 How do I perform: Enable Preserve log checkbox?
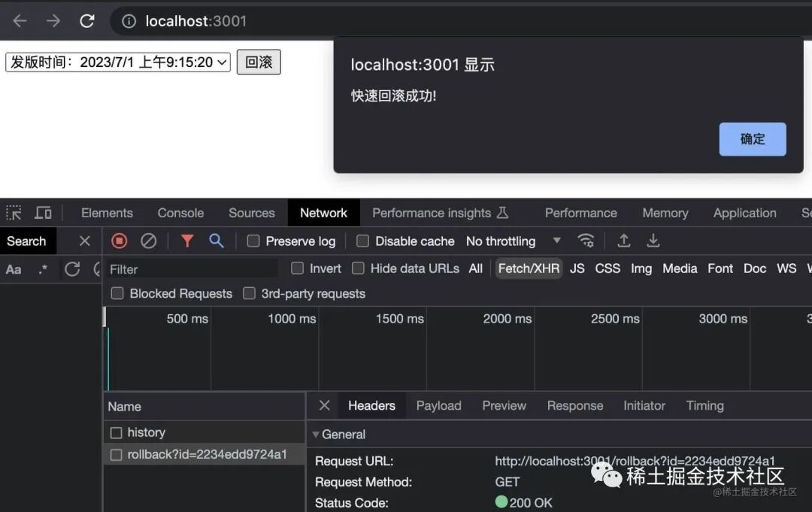pos(253,241)
